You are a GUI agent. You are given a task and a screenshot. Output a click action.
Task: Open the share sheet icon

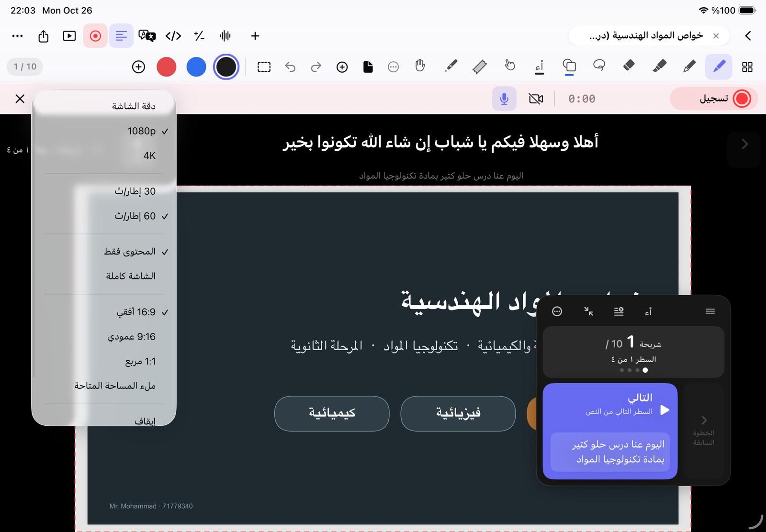click(x=44, y=36)
